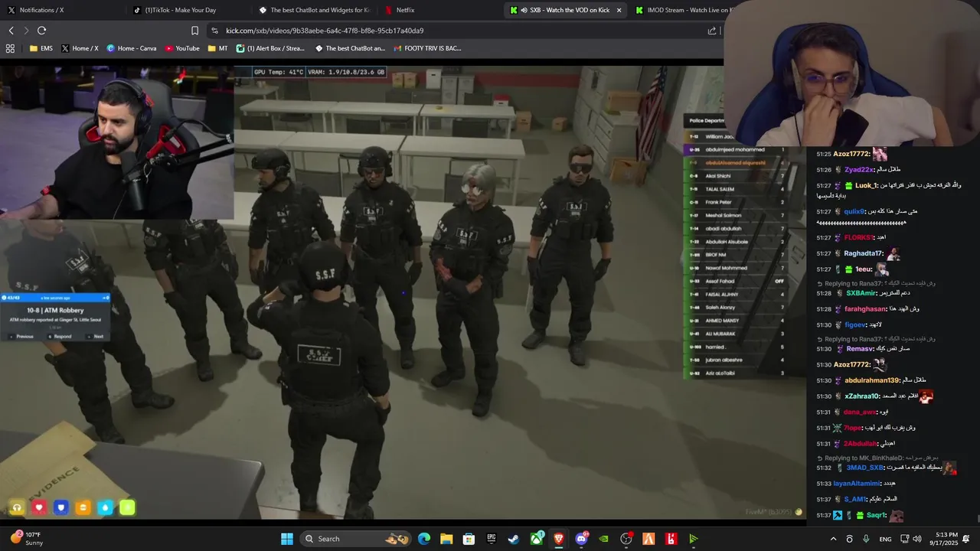
Task: Open the ENG language switcher
Action: tap(885, 539)
